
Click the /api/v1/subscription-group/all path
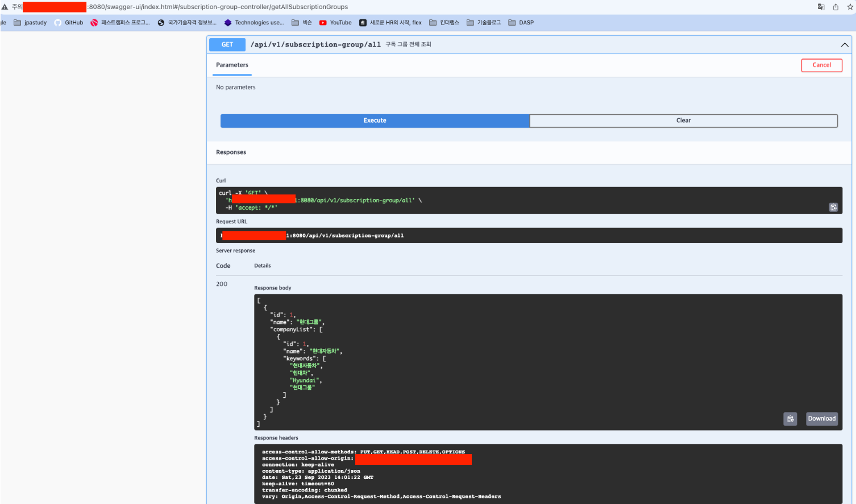tap(315, 44)
